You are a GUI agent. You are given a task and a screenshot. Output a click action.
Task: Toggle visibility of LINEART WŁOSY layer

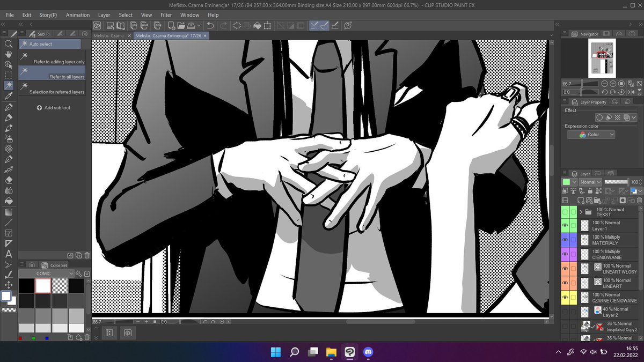(x=565, y=268)
